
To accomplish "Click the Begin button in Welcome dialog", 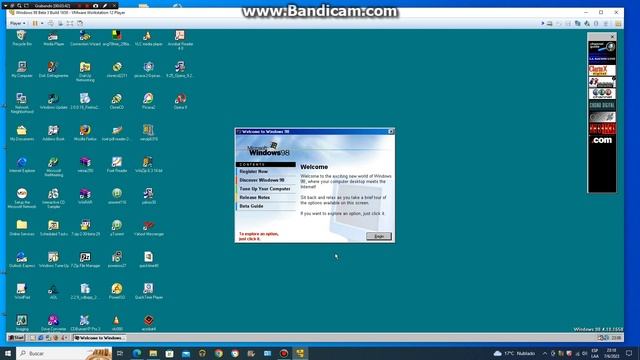I will pyautogui.click(x=379, y=236).
